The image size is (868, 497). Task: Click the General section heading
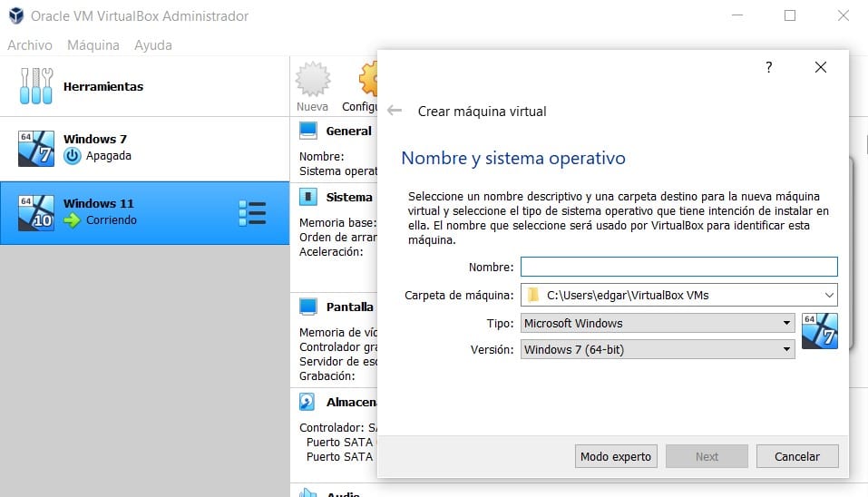(349, 132)
